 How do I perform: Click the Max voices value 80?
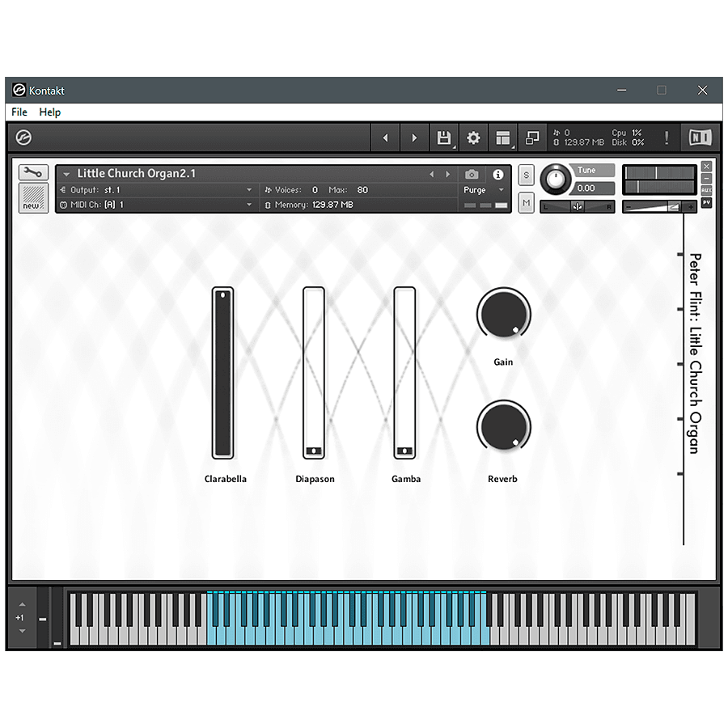coord(362,190)
